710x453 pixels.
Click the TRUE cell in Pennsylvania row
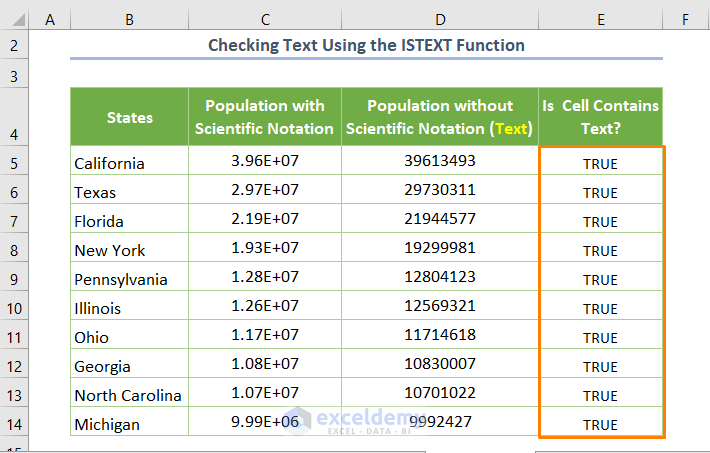600,280
